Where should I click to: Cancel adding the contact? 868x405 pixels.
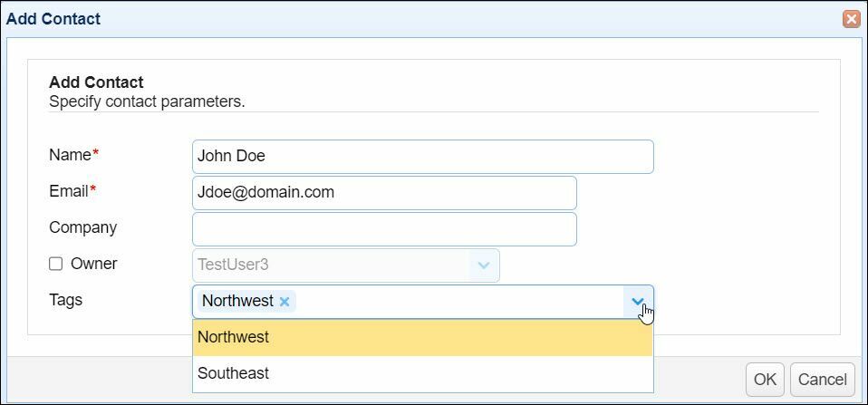coord(823,380)
